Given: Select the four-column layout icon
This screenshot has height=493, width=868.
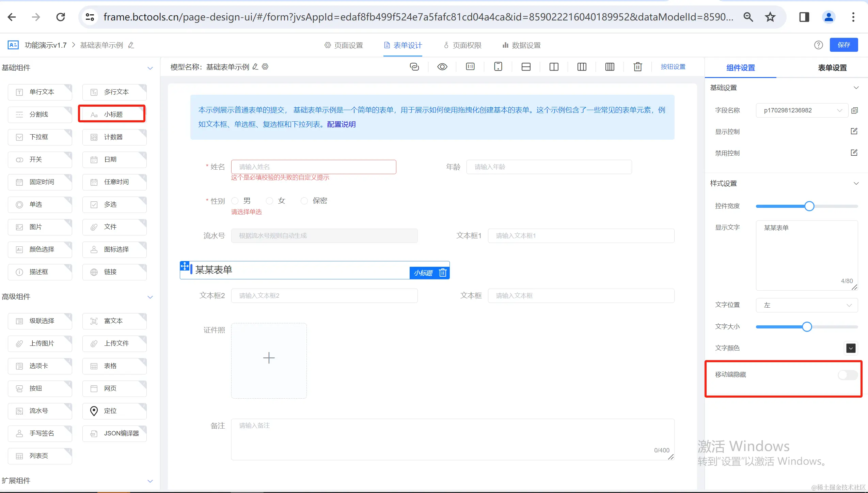Looking at the screenshot, I should click(x=610, y=67).
